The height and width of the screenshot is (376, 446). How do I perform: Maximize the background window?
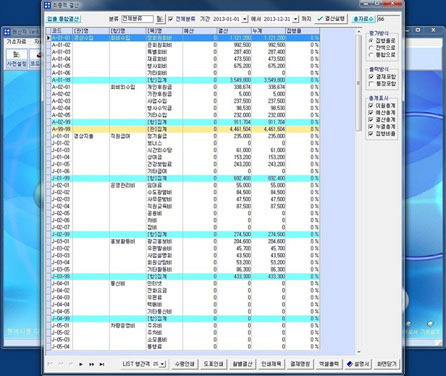(x=418, y=30)
